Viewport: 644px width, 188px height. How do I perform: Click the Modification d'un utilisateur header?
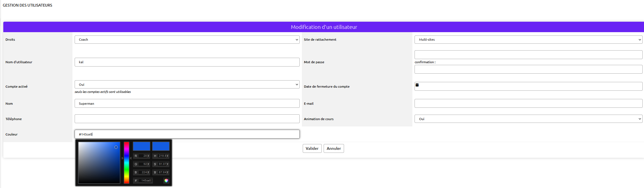pyautogui.click(x=324, y=27)
